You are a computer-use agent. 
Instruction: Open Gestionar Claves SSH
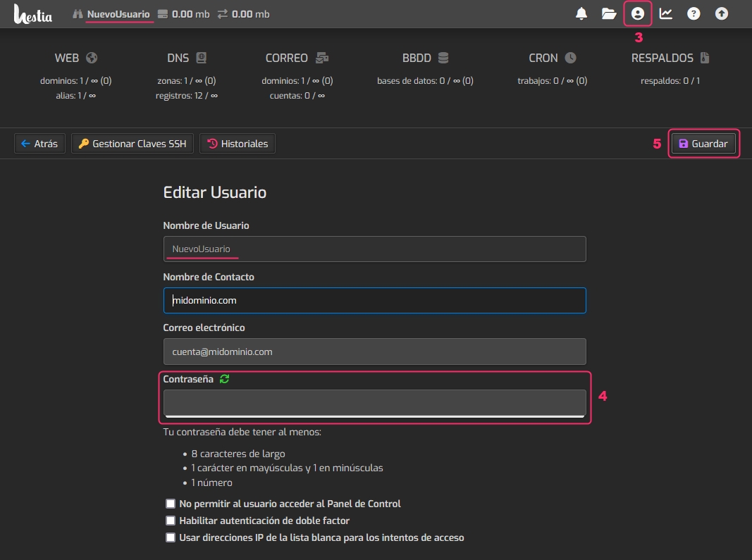[x=132, y=144]
